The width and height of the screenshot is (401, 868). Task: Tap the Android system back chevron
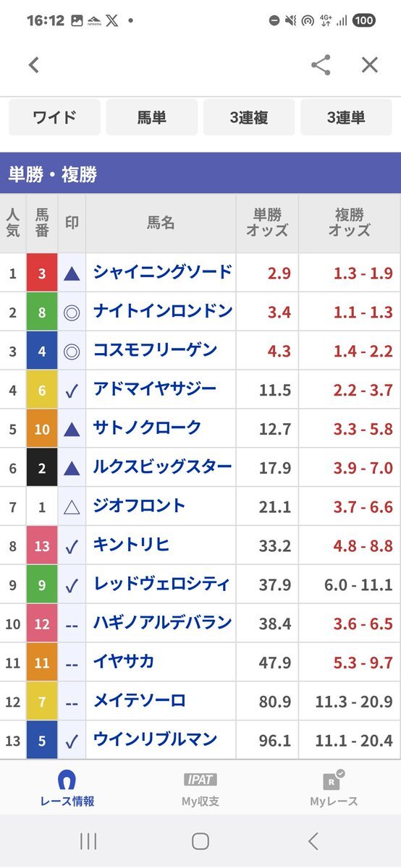coord(313,841)
